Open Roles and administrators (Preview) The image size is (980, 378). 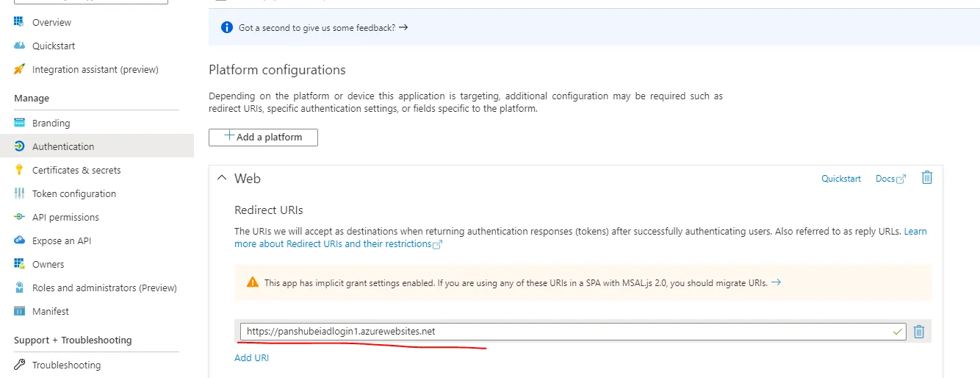[104, 288]
